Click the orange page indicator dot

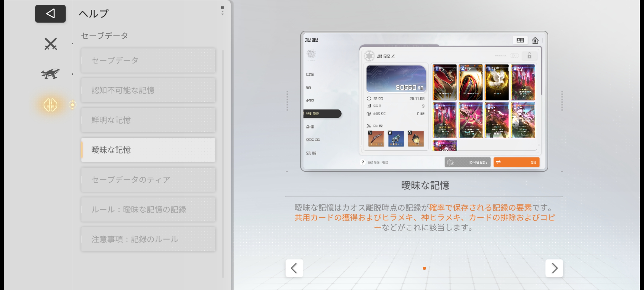pyautogui.click(x=424, y=268)
